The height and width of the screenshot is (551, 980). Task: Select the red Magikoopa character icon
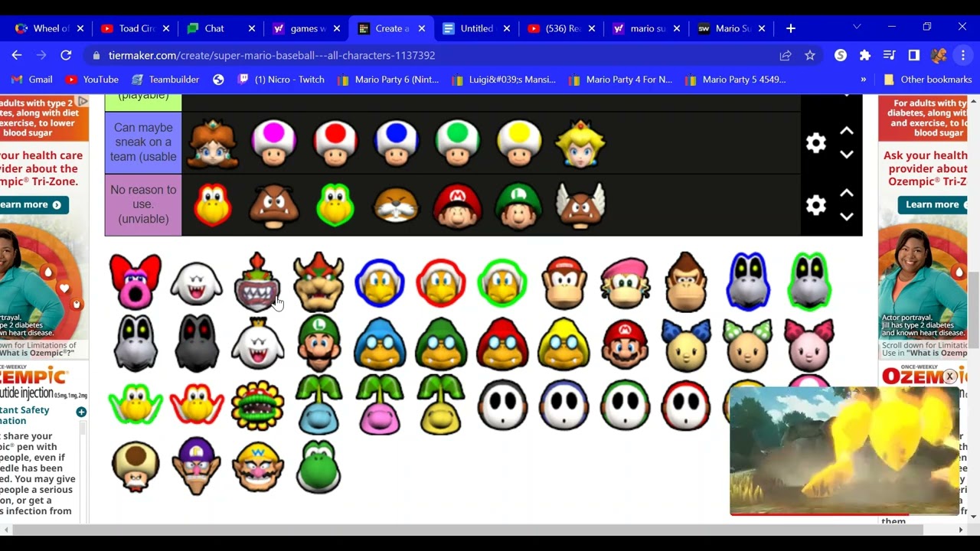[x=503, y=343]
